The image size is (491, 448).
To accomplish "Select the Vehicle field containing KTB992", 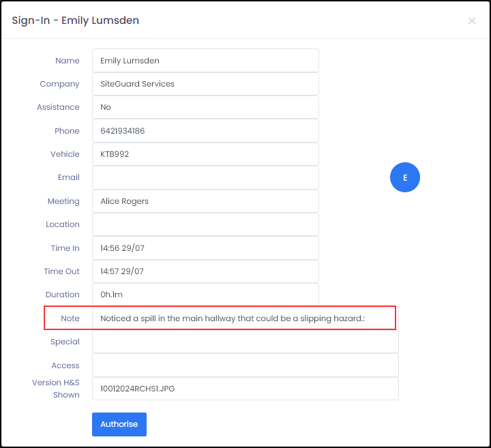I will pos(205,154).
